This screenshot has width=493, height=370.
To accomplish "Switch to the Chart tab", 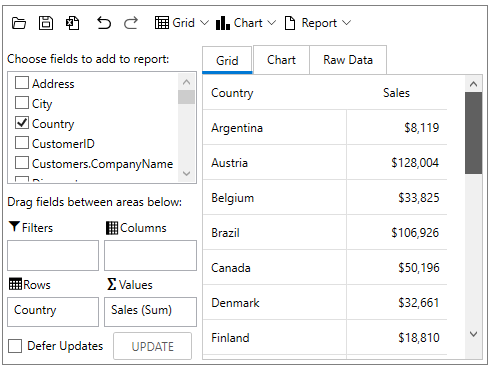I will (281, 60).
